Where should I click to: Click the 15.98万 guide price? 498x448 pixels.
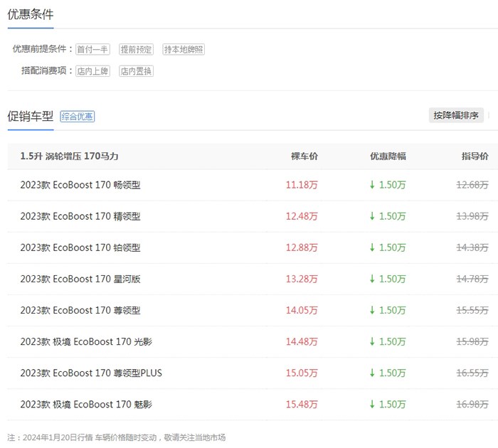coord(472,341)
